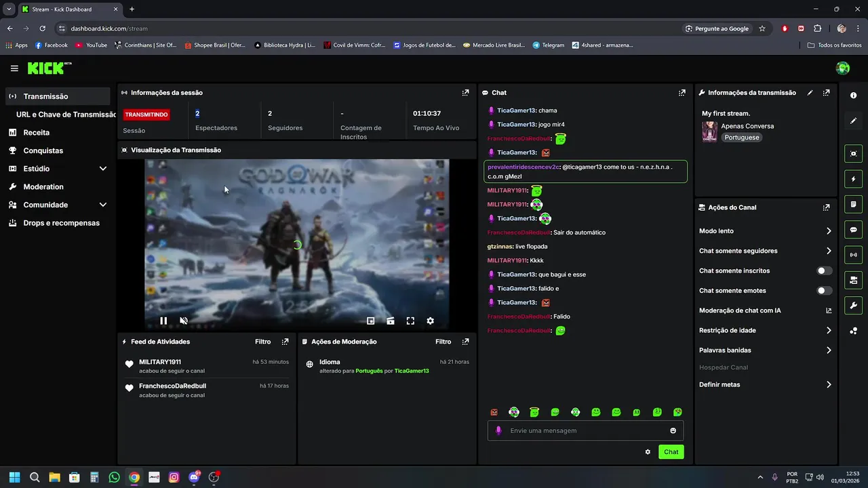Image resolution: width=868 pixels, height=488 pixels.
Task: Send message with green Chat button
Action: [671, 452]
